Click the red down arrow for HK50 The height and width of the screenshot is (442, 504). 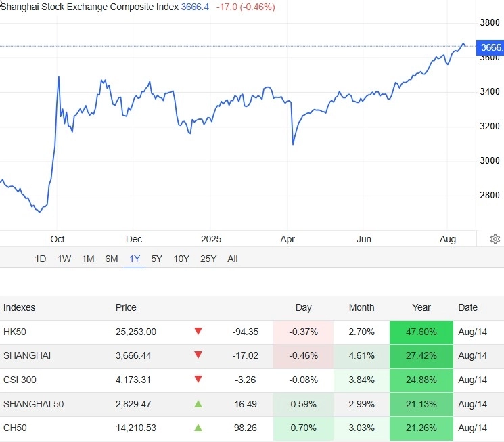[198, 332]
